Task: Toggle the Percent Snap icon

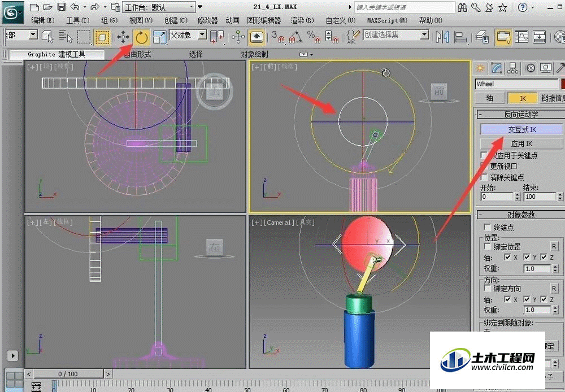Action: tap(314, 37)
